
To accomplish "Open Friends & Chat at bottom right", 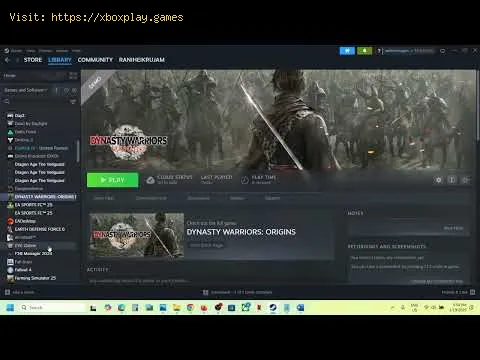I will [x=458, y=292].
